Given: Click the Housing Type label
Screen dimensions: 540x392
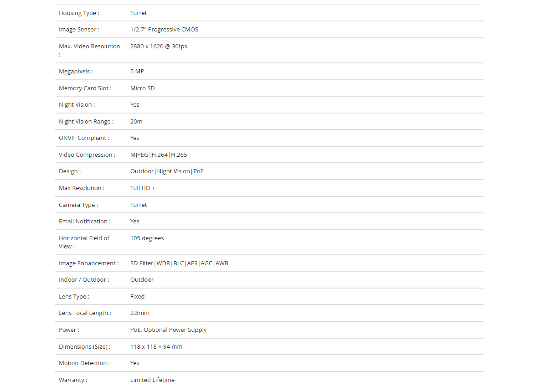Looking at the screenshot, I should [x=79, y=13].
